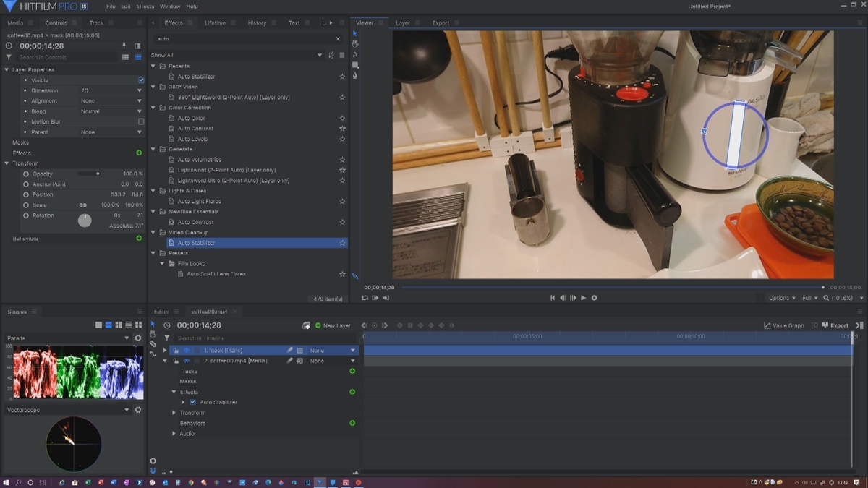
Task: Add effect using green plus beside Effects in Controls
Action: [139, 153]
